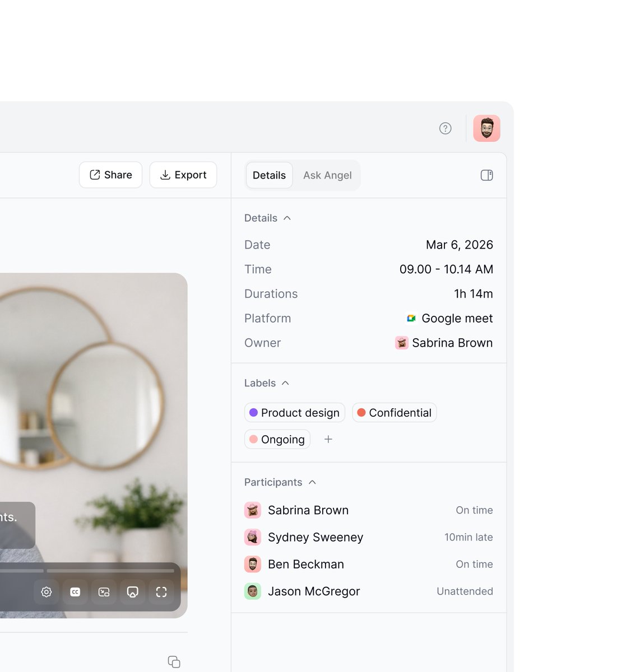Open video settings gear icon

pyautogui.click(x=47, y=592)
